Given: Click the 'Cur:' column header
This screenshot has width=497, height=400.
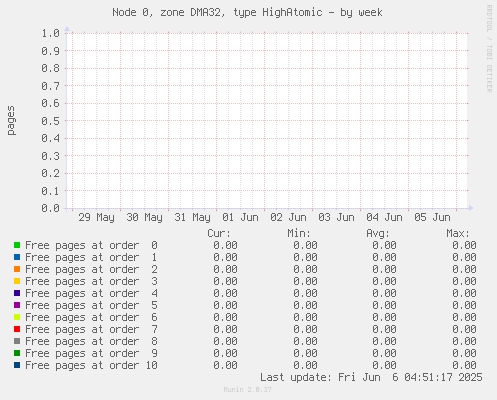Looking at the screenshot, I should 219,233.
